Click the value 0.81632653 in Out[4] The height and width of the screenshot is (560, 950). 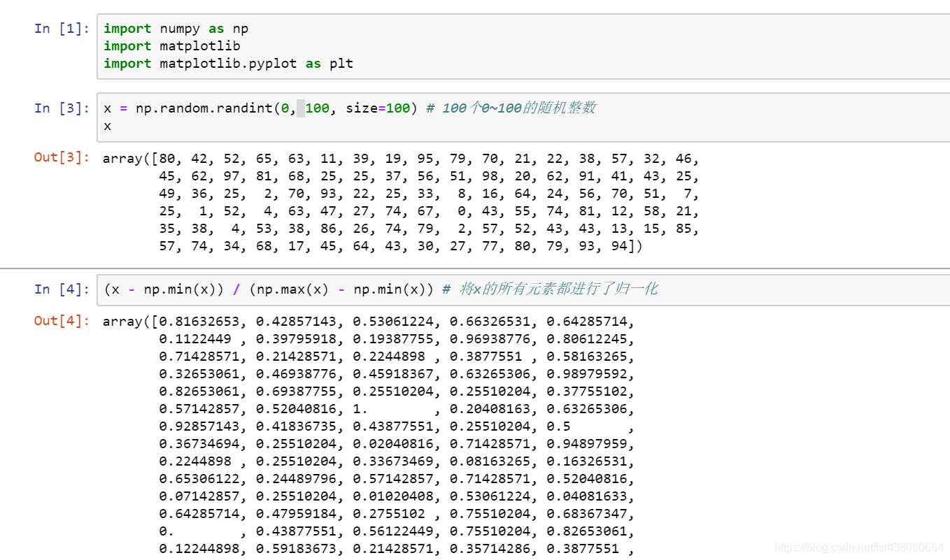point(200,322)
